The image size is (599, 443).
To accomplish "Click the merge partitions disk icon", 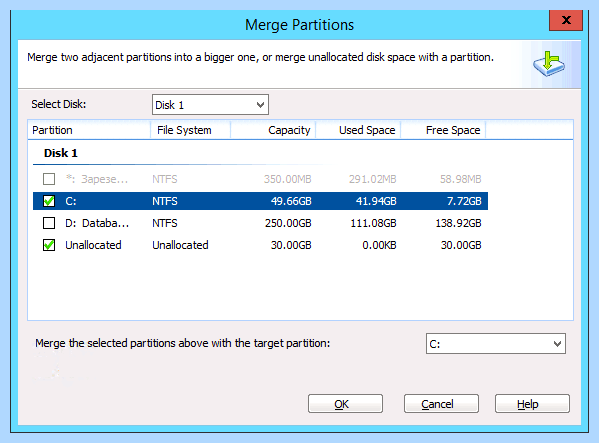I will tap(549, 63).
